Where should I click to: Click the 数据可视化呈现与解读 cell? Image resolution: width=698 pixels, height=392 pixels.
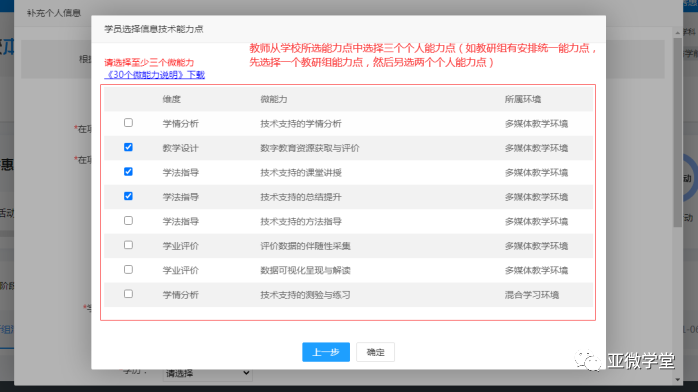click(x=305, y=271)
